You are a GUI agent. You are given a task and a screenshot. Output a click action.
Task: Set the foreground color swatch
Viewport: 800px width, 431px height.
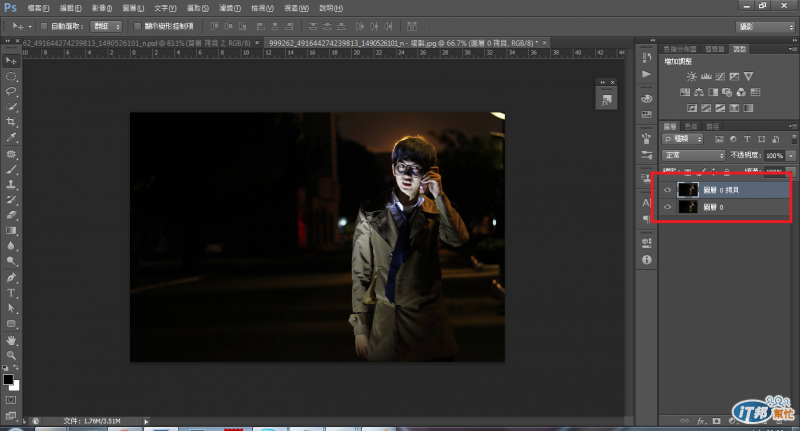click(8, 379)
